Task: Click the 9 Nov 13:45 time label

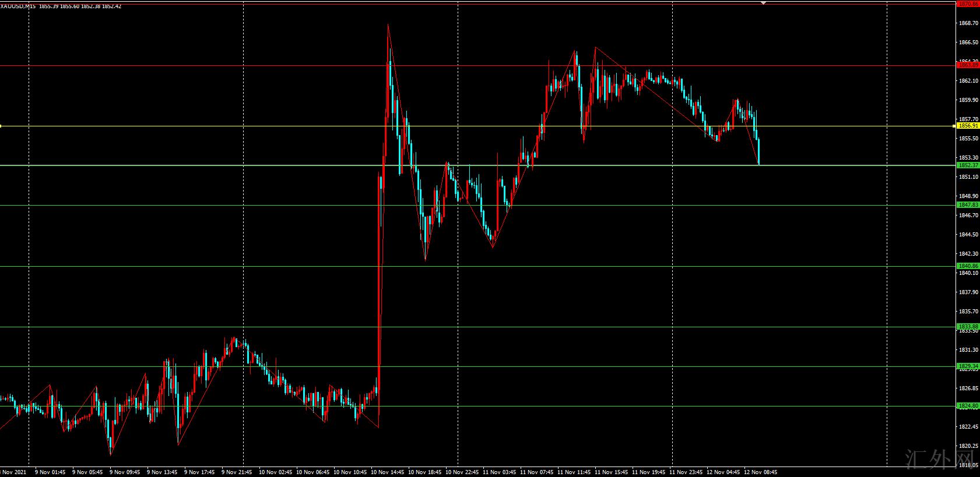Action: click(162, 472)
